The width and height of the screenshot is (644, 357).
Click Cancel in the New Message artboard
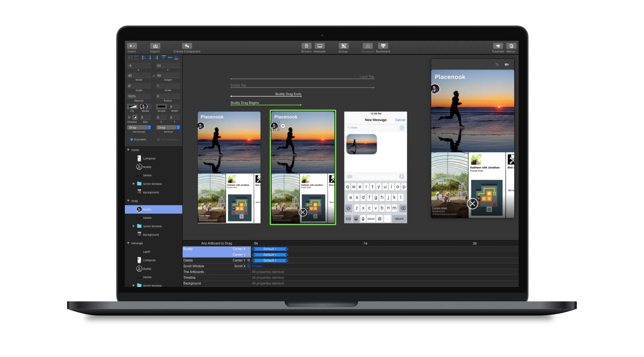(400, 120)
